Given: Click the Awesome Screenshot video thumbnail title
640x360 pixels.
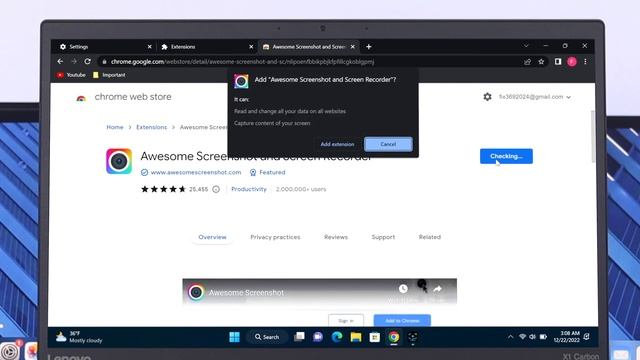Looking at the screenshot, I should (246, 293).
